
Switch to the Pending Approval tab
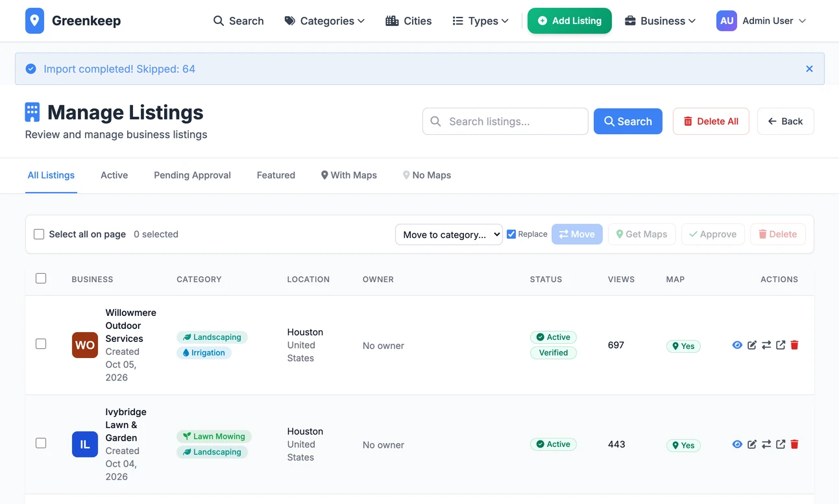[x=192, y=175]
